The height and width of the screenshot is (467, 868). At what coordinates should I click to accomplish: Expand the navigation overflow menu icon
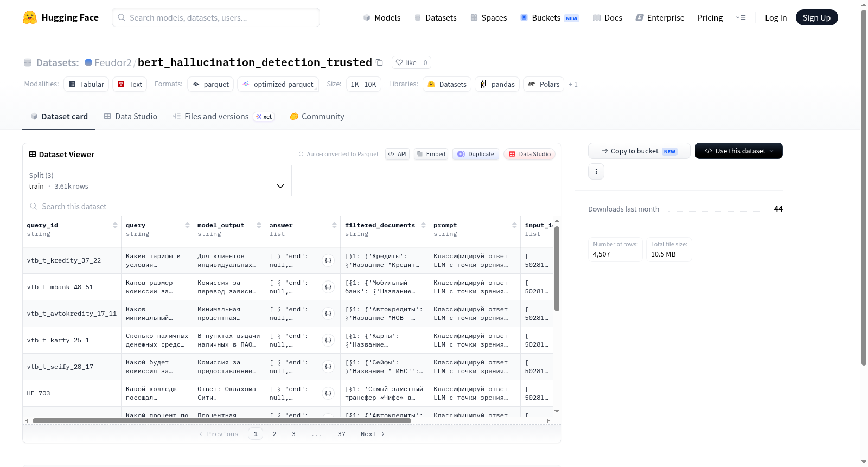coord(741,17)
